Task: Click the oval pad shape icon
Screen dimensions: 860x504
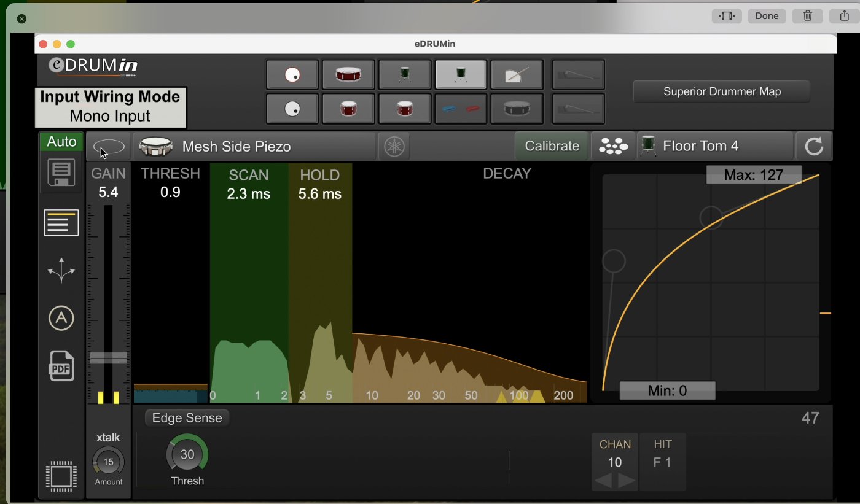Action: pos(109,147)
